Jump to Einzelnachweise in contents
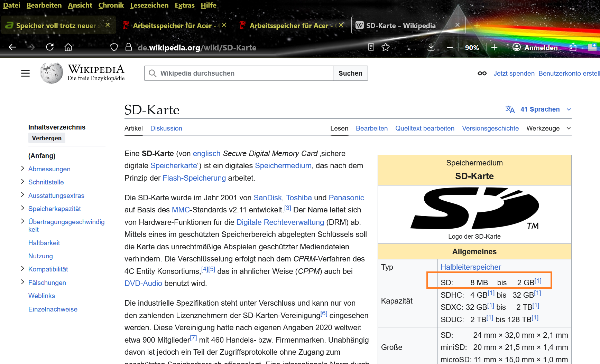The image size is (600, 364). 53,309
